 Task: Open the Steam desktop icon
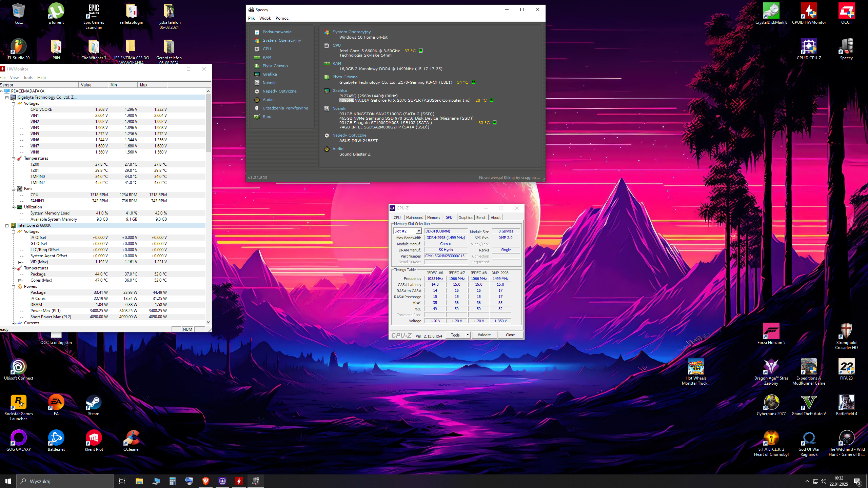(94, 403)
